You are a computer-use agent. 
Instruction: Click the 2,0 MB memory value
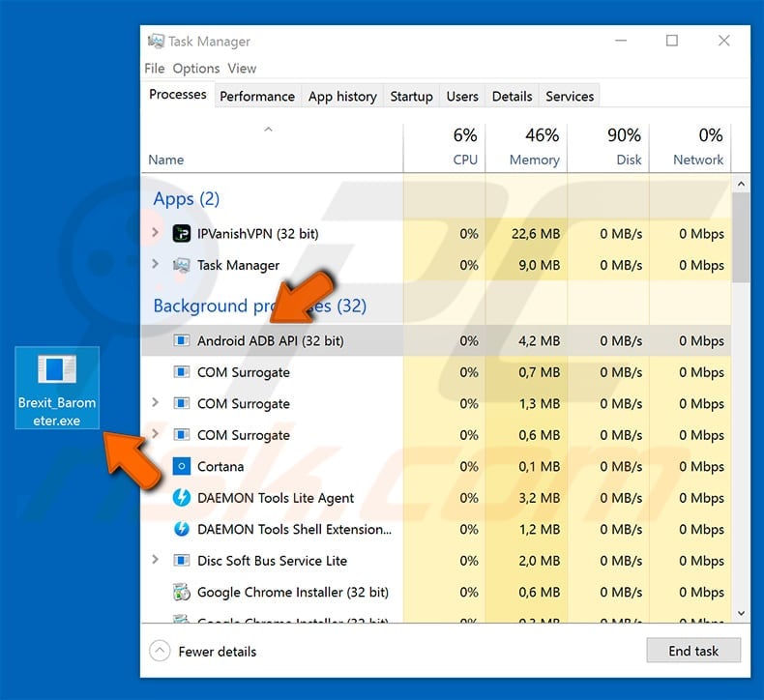[539, 561]
